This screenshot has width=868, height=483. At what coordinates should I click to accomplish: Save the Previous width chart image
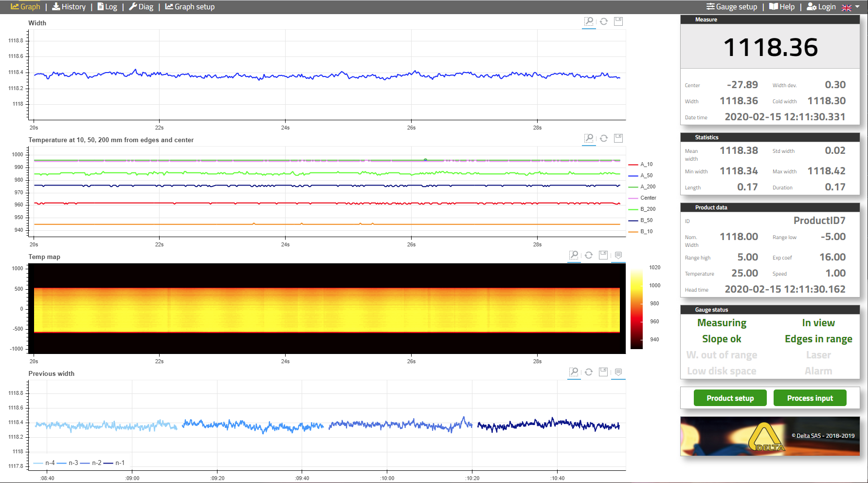603,372
